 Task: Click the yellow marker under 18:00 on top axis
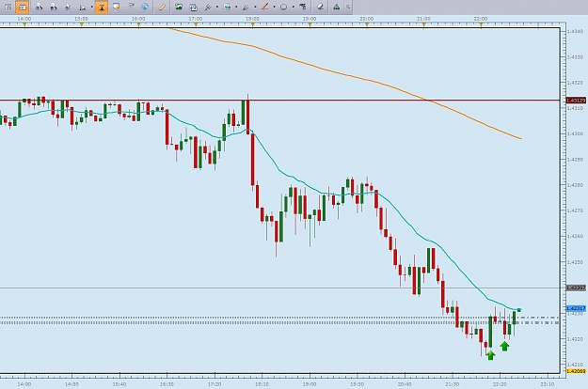[253, 24]
